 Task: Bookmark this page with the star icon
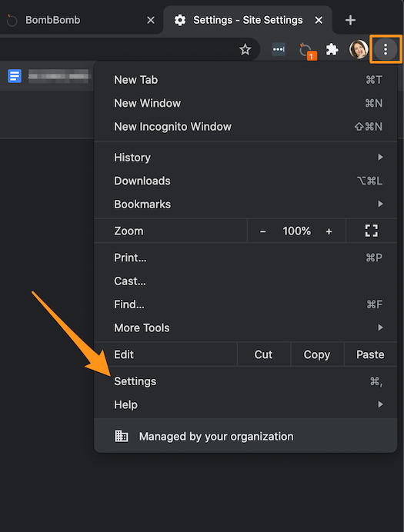[245, 49]
